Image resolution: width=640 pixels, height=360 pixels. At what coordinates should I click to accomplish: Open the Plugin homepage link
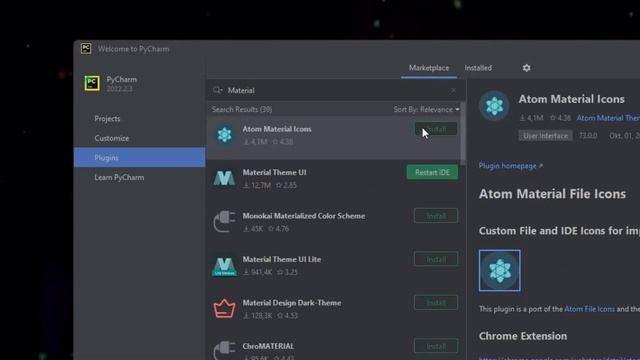pyautogui.click(x=511, y=166)
